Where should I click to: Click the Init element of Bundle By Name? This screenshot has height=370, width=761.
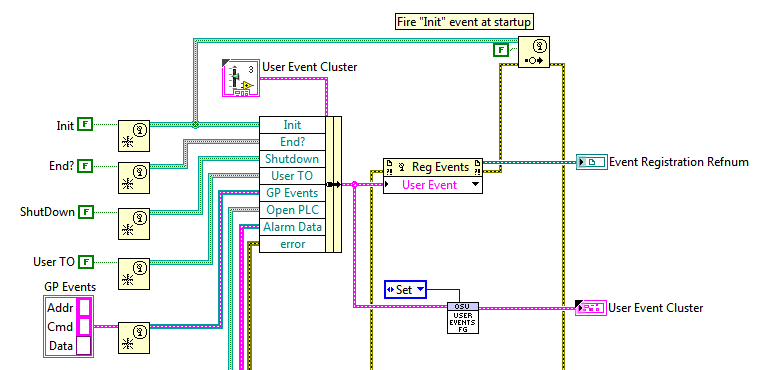pos(292,125)
